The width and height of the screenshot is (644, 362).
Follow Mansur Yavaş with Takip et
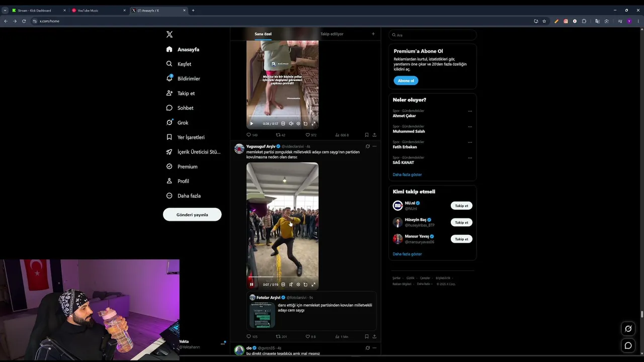pos(461,239)
